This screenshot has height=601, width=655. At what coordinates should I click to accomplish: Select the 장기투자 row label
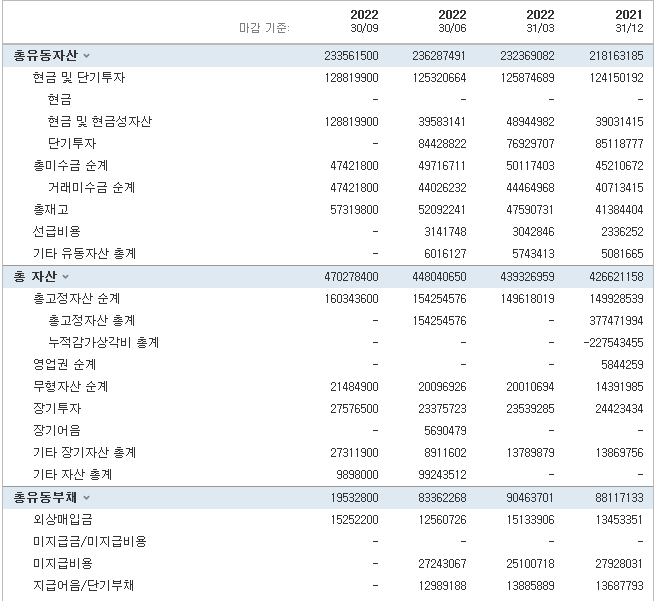[x=57, y=408]
